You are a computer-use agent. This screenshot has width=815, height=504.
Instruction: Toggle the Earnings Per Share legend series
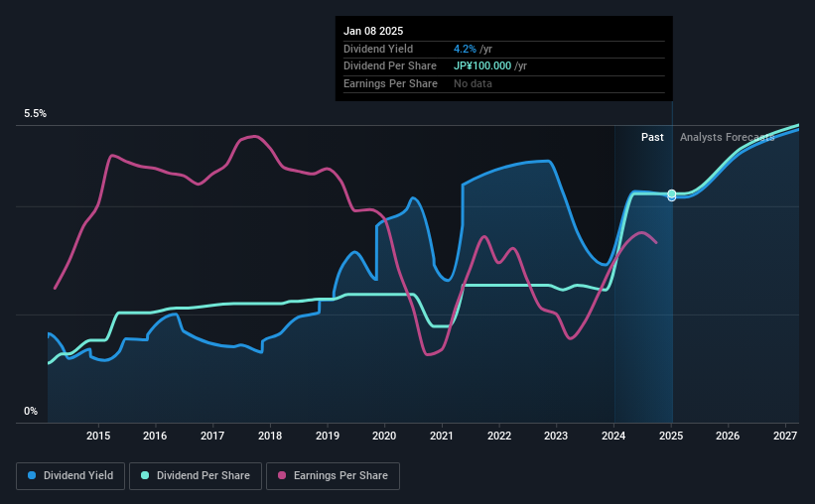pos(333,476)
